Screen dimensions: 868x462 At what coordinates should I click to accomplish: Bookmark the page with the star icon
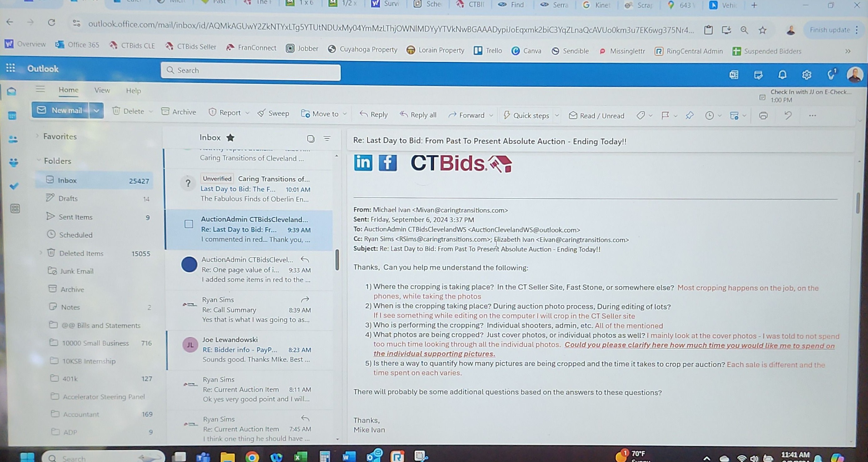click(x=762, y=30)
